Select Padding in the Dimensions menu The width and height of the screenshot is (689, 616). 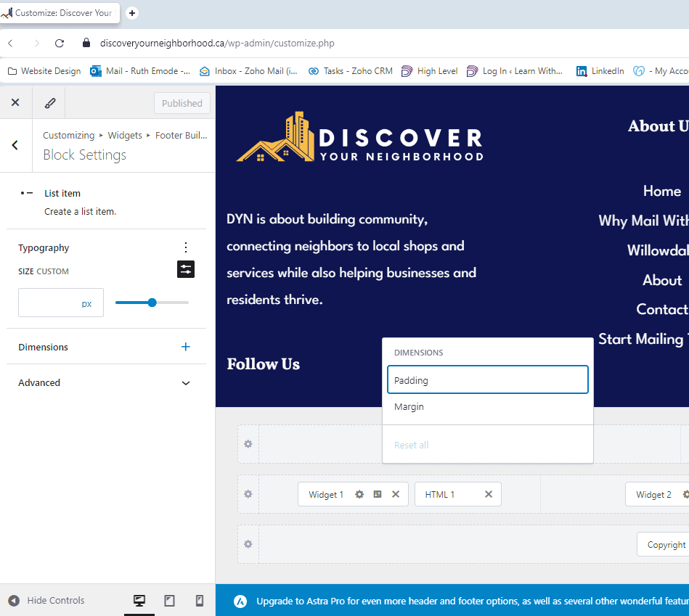pyautogui.click(x=487, y=380)
